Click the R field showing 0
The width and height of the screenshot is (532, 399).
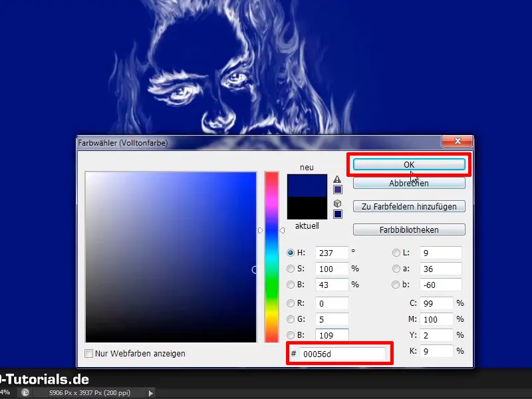click(x=332, y=303)
